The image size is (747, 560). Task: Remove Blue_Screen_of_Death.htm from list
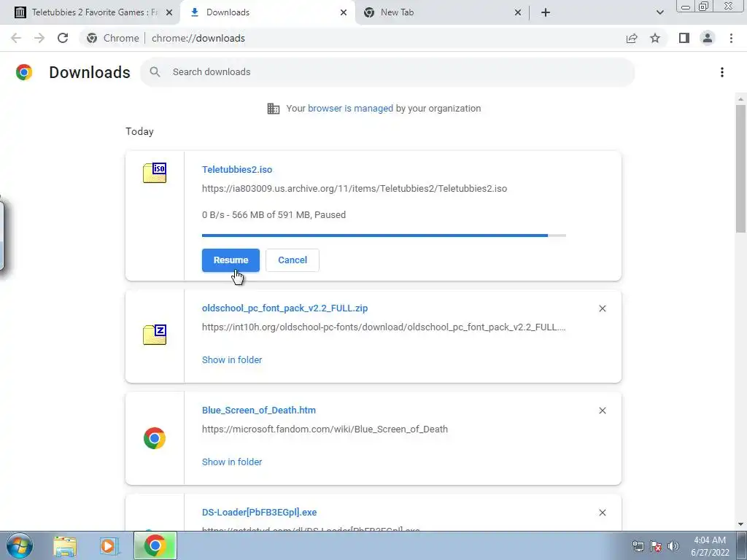(602, 411)
